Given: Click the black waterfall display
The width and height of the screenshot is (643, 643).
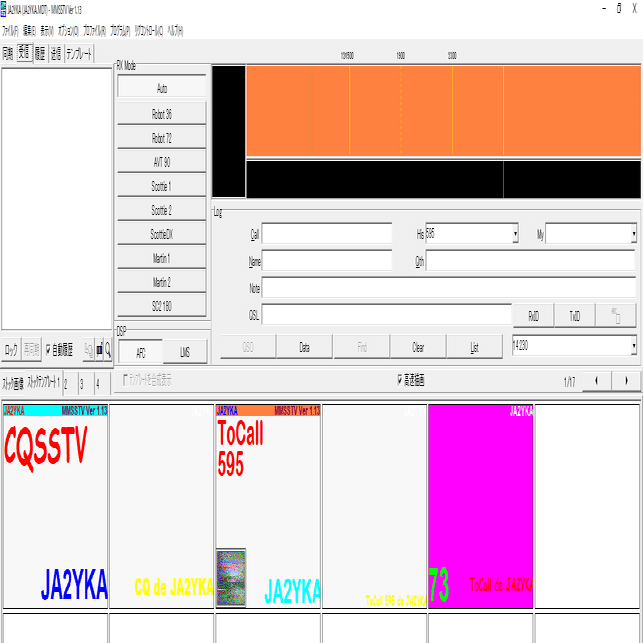Looking at the screenshot, I should [x=443, y=180].
